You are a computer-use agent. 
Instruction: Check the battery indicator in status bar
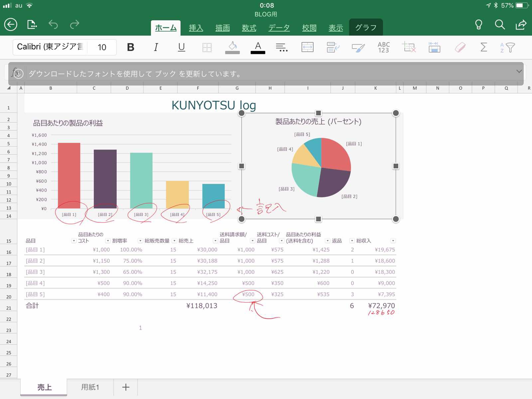522,5
